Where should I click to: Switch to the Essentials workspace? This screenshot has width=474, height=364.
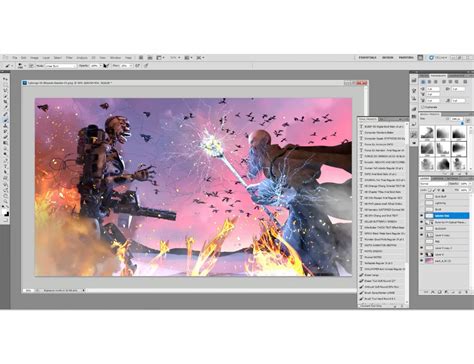[x=367, y=58]
